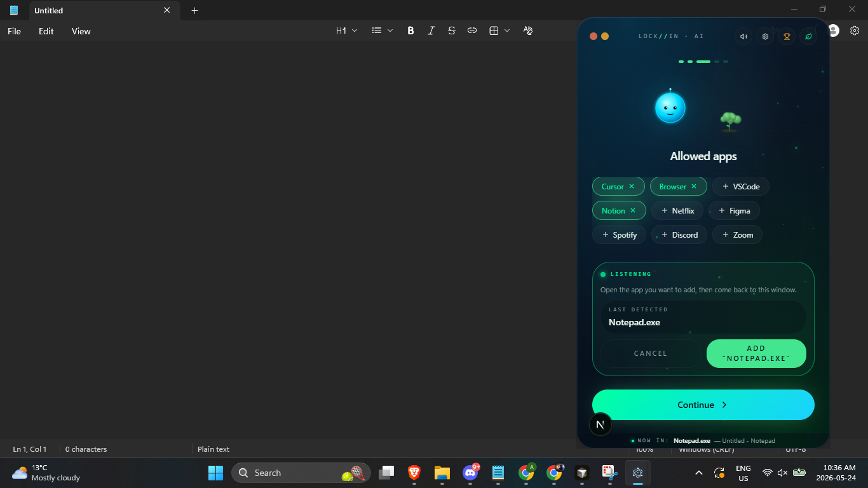Add Spotify to allowed apps
Screen dimensions: 868x488
coord(620,234)
